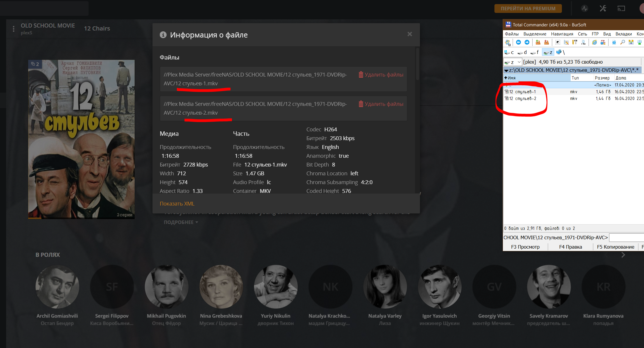Switch to drive d button
This screenshot has width=644, height=348.
click(x=522, y=52)
